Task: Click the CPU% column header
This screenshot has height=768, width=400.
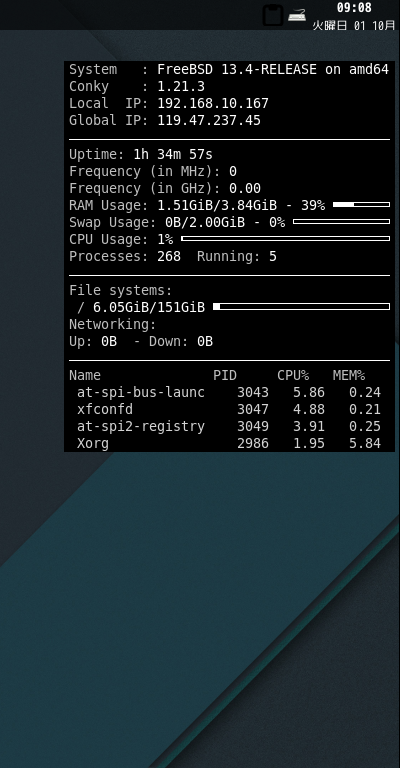Action: click(293, 375)
